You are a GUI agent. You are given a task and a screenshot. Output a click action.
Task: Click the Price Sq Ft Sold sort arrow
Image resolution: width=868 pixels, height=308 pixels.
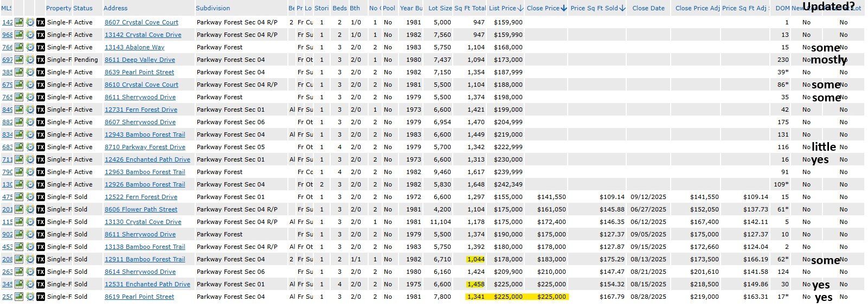click(622, 9)
